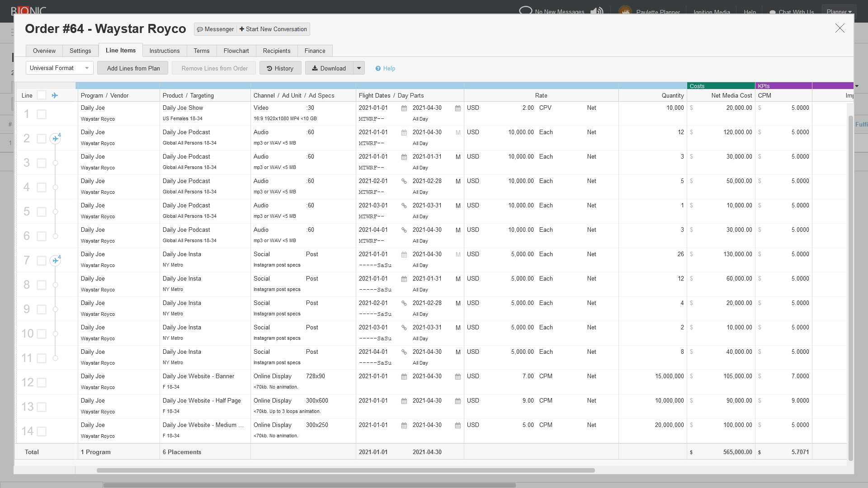
Task: Click the link icon on line 9 dates
Action: coord(404,303)
